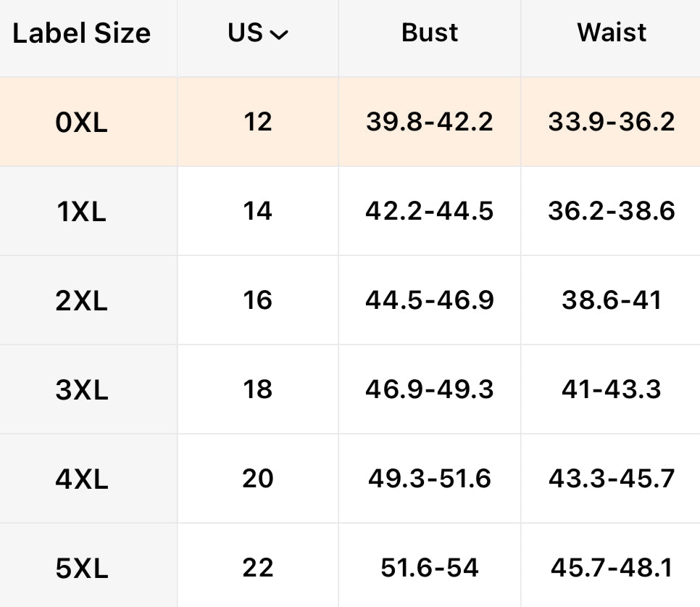The height and width of the screenshot is (607, 700).
Task: Select the 3XL label size row
Action: 81,390
